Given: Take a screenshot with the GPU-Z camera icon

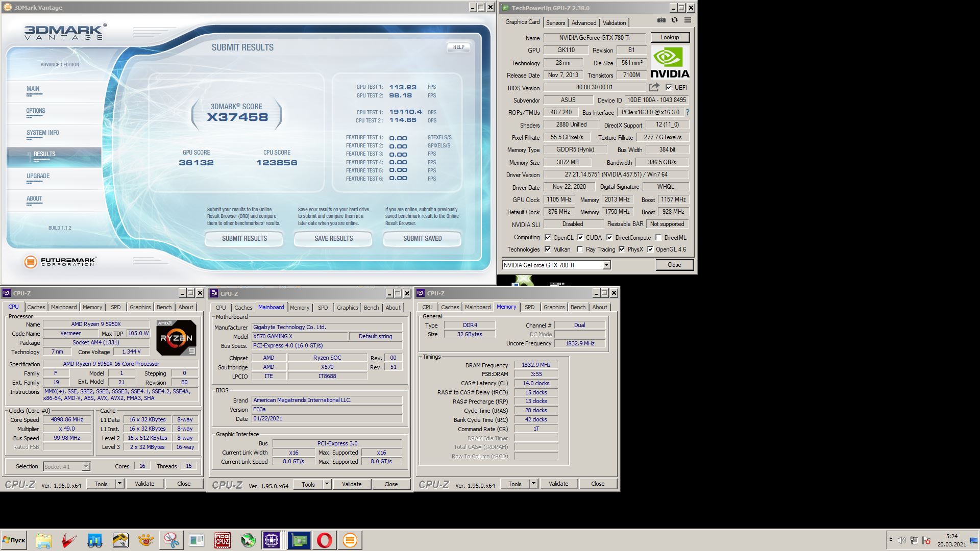Looking at the screenshot, I should (x=661, y=20).
